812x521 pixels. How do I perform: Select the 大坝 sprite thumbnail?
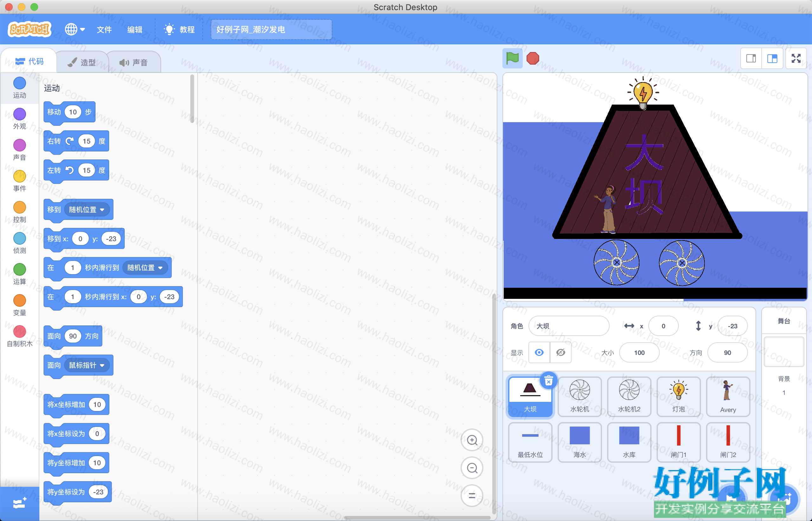pos(530,397)
